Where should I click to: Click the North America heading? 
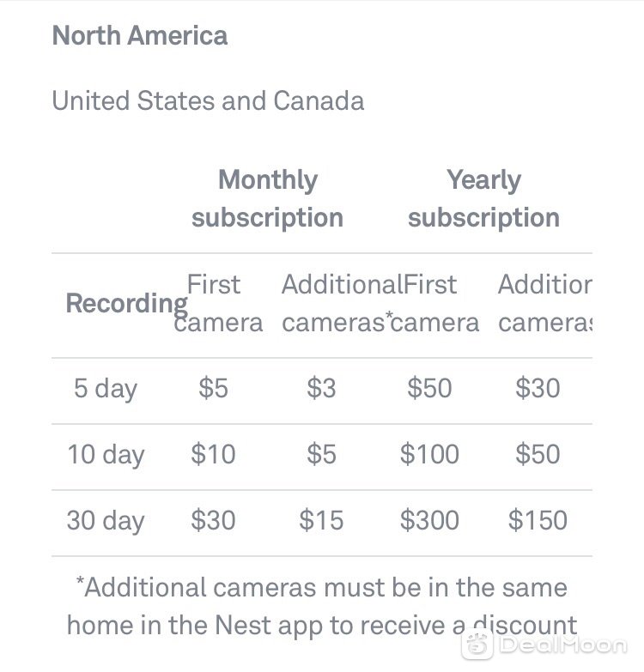pyautogui.click(x=140, y=35)
